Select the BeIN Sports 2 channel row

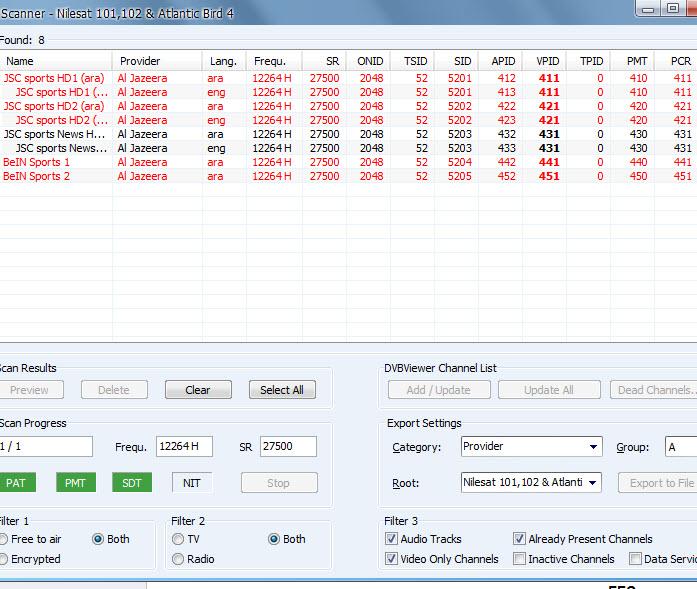pos(348,176)
